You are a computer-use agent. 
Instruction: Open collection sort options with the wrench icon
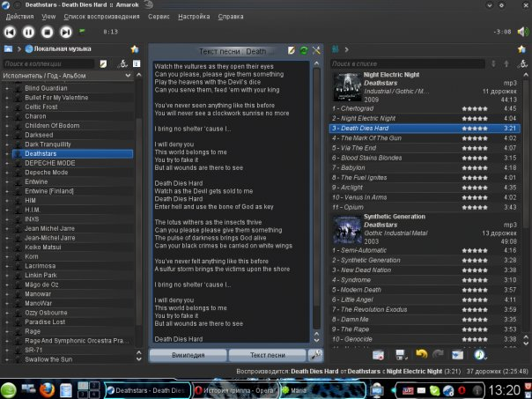pos(123,63)
